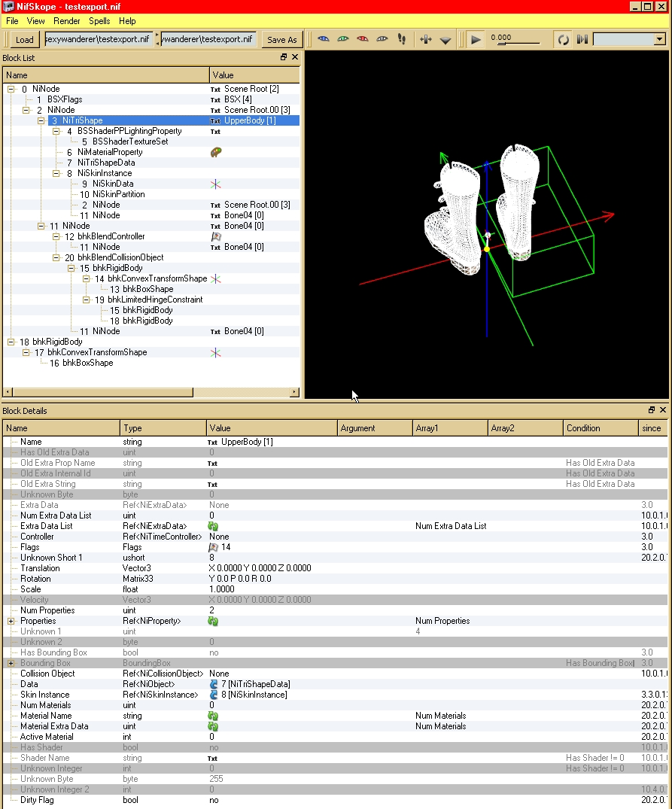Click the Condition column header
Screen dimensions: 672x809
pos(601,428)
